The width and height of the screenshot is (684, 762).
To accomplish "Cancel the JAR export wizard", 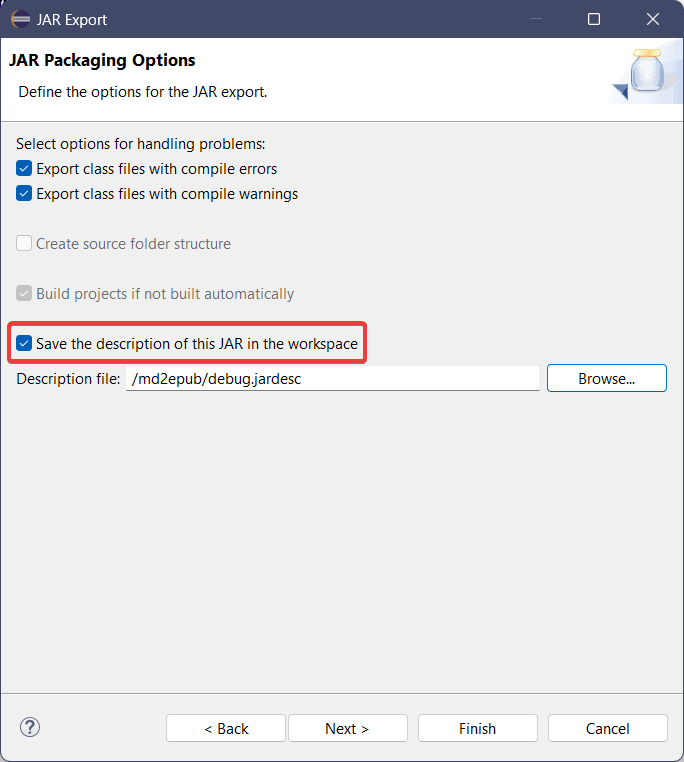I will (608, 728).
